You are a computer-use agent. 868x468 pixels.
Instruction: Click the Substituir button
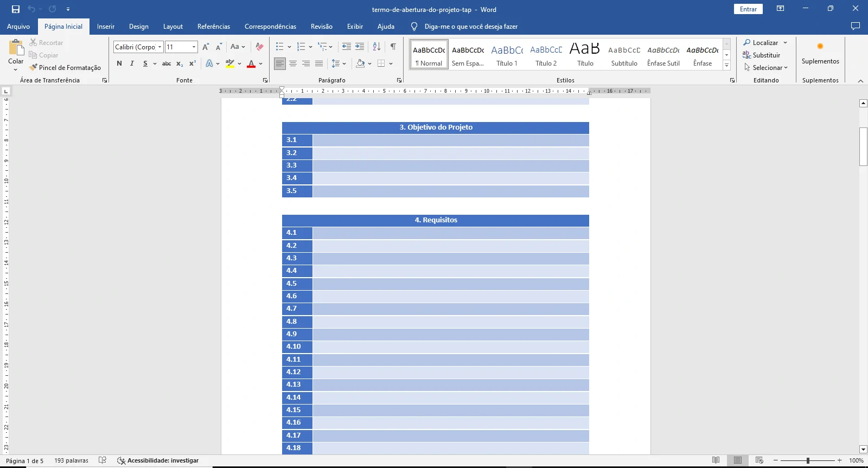tap(762, 55)
